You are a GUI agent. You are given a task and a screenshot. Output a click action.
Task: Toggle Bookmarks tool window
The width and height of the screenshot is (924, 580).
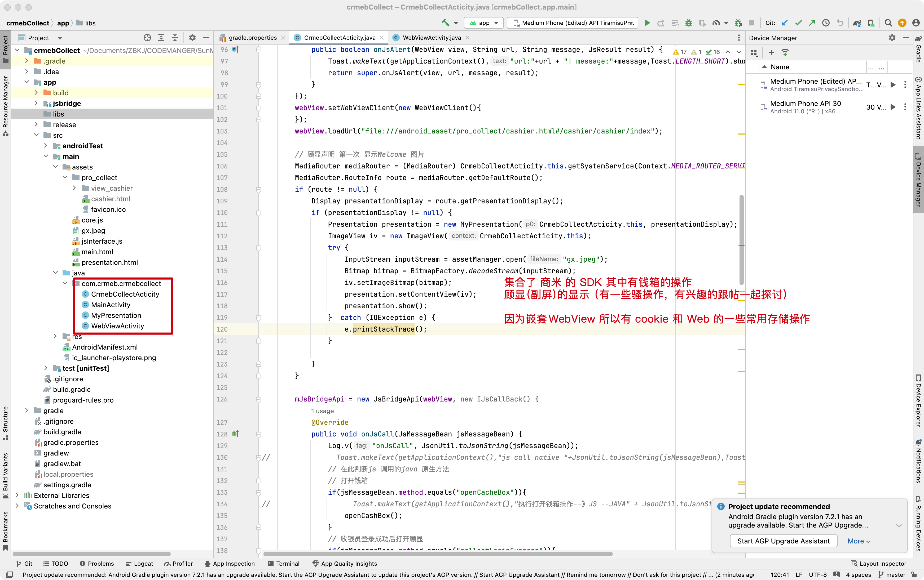5,531
